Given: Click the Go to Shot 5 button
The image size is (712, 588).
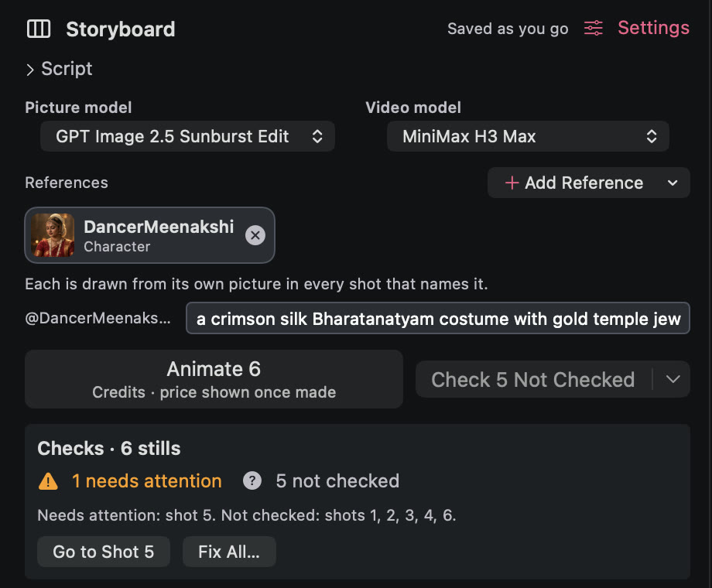Looking at the screenshot, I should point(104,552).
